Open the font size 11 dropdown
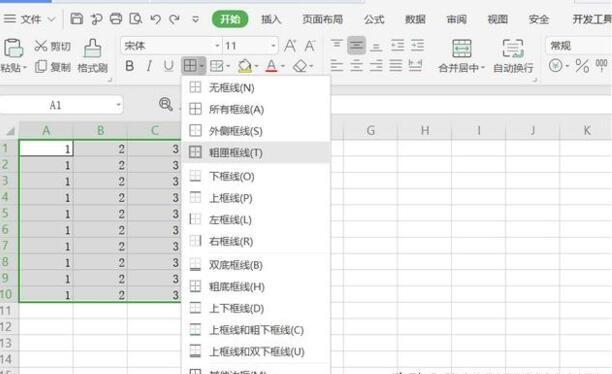 click(273, 46)
